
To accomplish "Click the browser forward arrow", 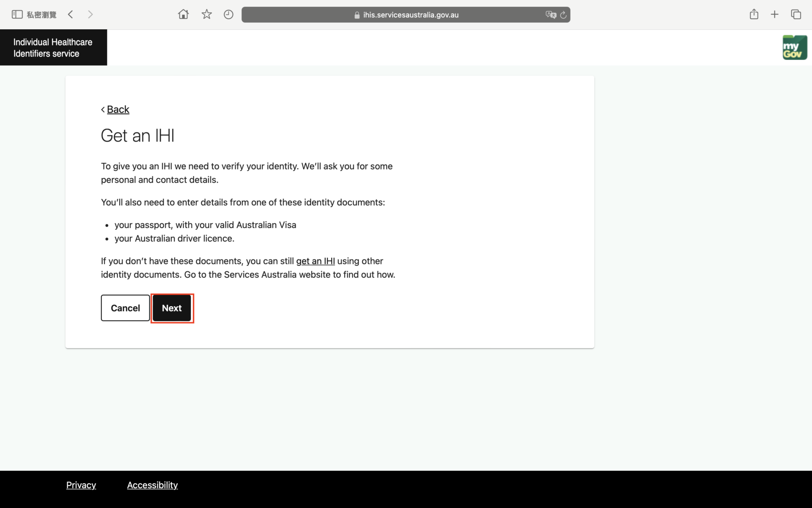I will click(90, 14).
